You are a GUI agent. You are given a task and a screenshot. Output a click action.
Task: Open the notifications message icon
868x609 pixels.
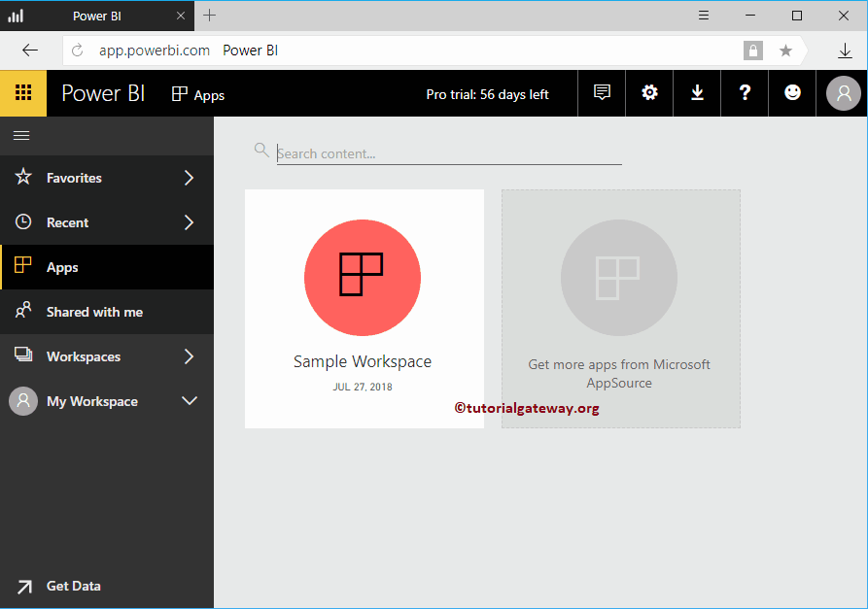[602, 93]
